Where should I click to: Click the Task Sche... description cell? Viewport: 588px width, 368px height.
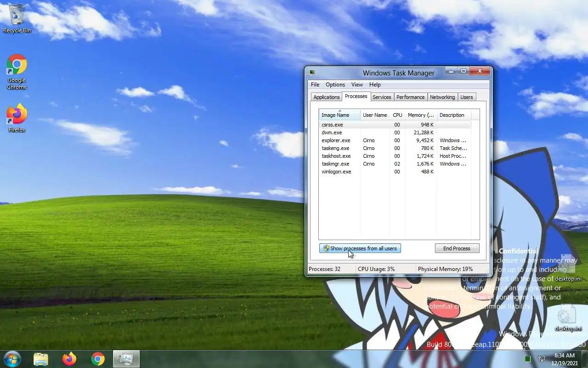pos(453,148)
